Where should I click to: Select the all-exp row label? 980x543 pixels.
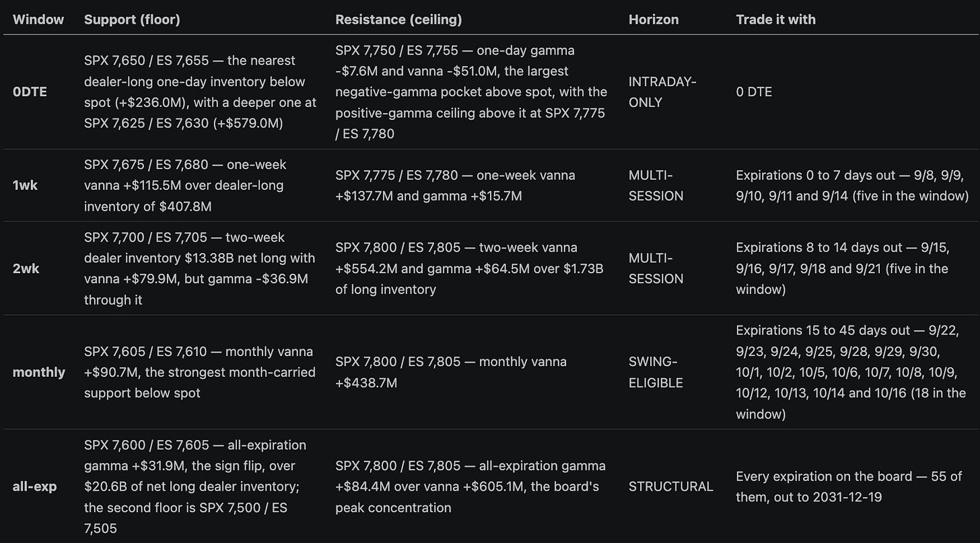point(35,486)
